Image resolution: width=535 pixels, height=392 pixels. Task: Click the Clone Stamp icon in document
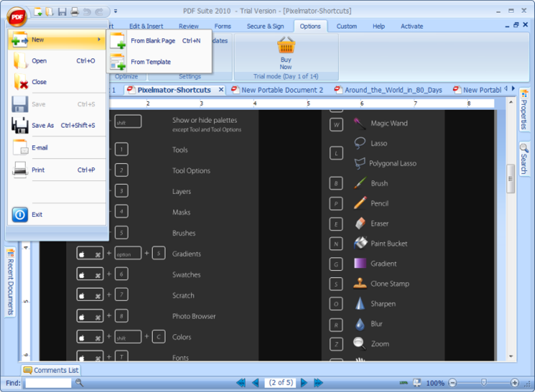tap(360, 284)
